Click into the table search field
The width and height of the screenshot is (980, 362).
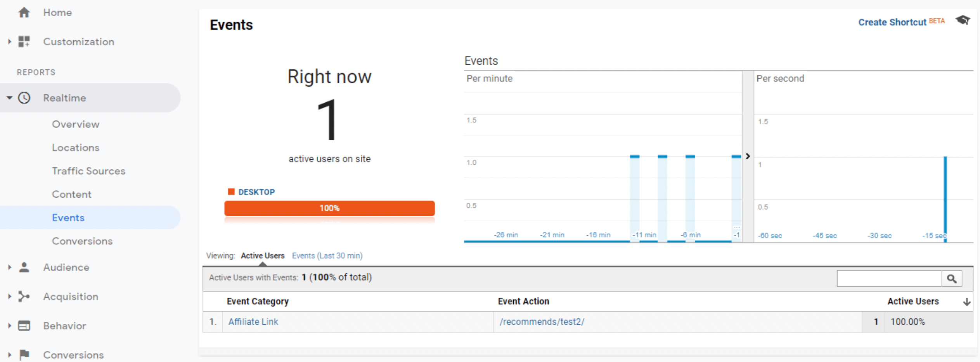(x=889, y=279)
